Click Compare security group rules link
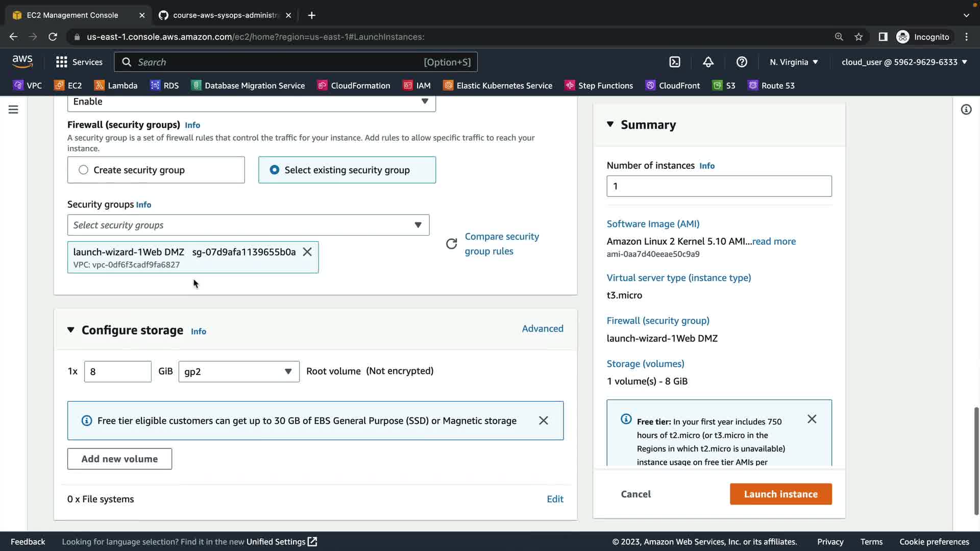The height and width of the screenshot is (551, 980). (x=501, y=244)
